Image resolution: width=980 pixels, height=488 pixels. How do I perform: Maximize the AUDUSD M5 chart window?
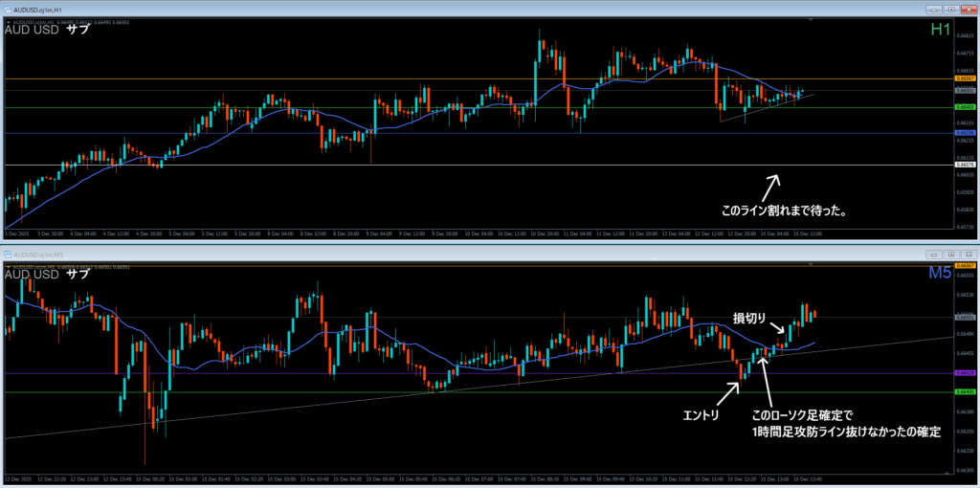tap(950, 255)
